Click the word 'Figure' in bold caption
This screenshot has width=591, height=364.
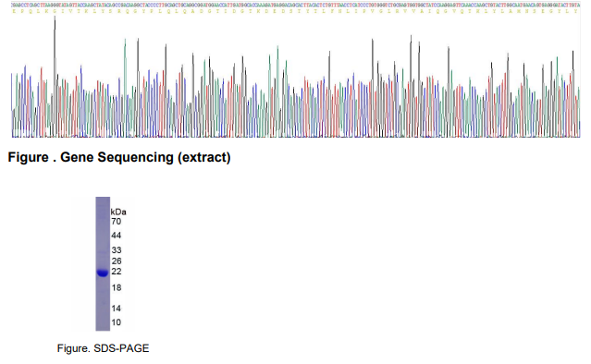pos(29,157)
